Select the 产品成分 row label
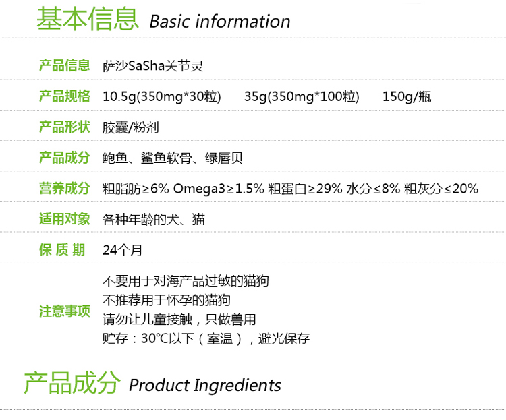This screenshot has width=506, height=420. (65, 158)
